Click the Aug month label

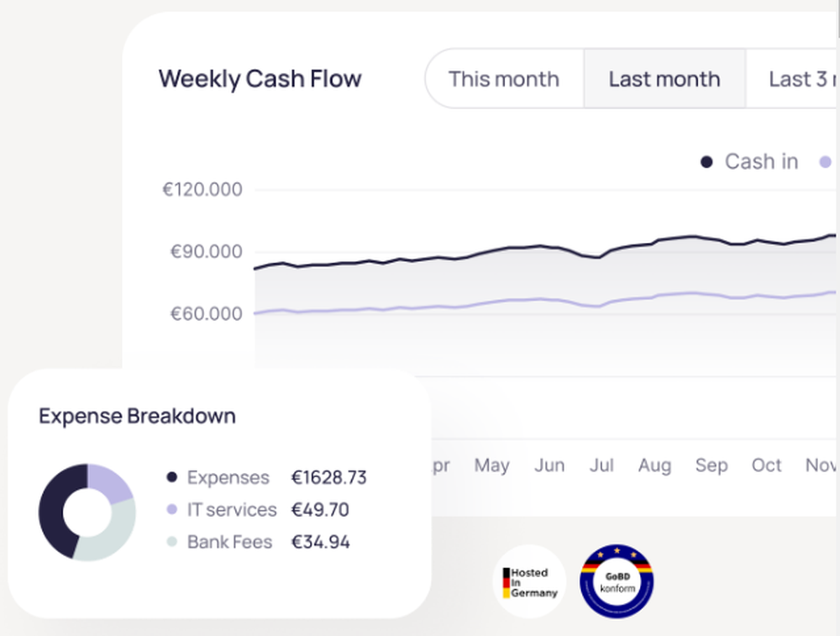[x=654, y=465]
